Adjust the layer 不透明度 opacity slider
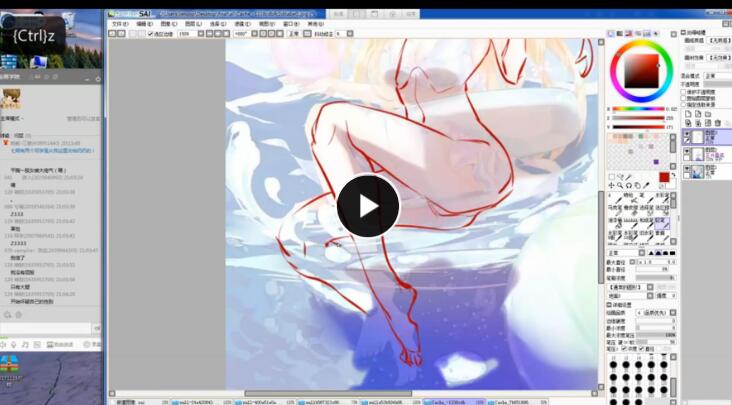732x405 pixels. [x=718, y=84]
